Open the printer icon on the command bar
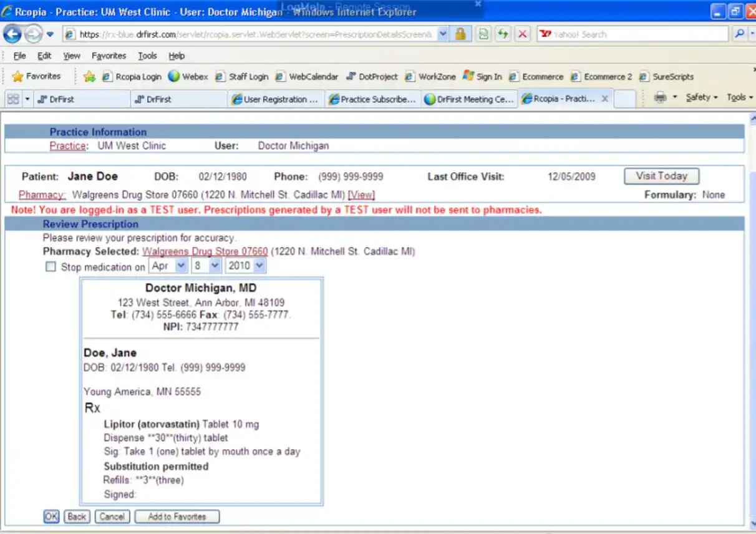 click(x=659, y=97)
